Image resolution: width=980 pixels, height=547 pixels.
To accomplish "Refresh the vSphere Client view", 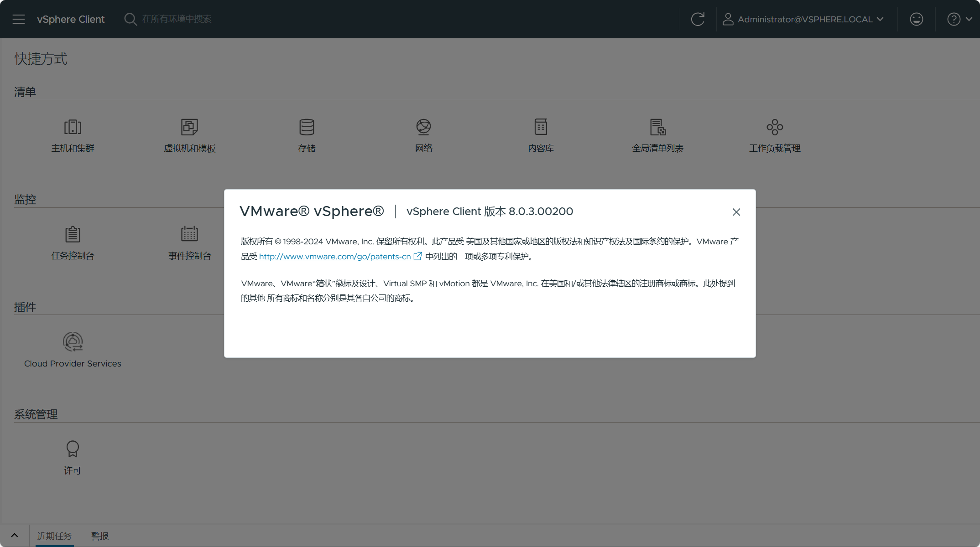I will (x=698, y=19).
